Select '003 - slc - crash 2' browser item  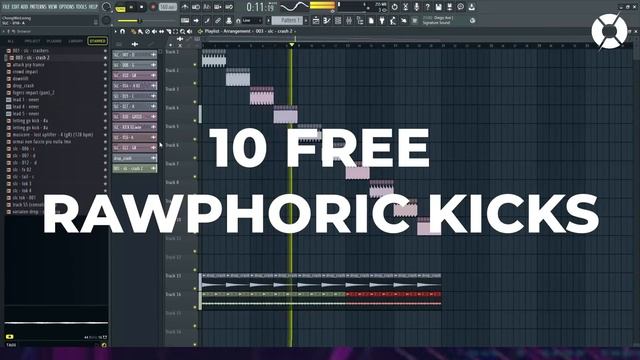coord(55,58)
